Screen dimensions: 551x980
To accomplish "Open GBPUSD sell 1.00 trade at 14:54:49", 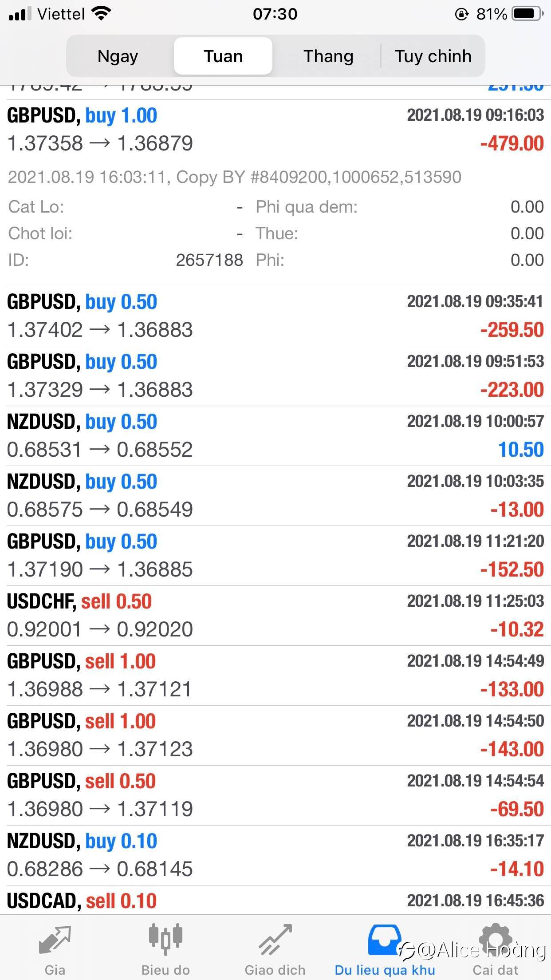I will [275, 676].
